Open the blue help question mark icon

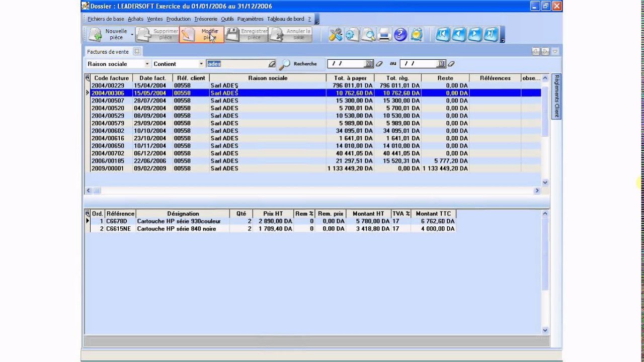tap(400, 34)
